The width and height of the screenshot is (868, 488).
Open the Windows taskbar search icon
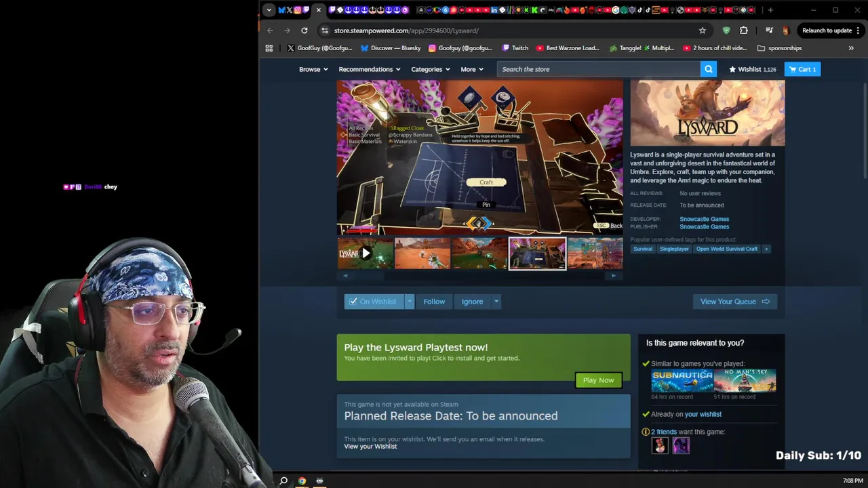283,481
